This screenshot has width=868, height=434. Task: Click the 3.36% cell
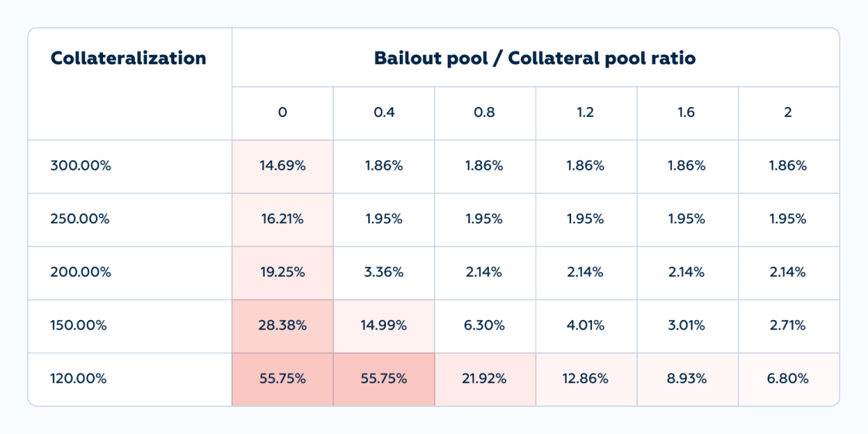[x=384, y=272]
